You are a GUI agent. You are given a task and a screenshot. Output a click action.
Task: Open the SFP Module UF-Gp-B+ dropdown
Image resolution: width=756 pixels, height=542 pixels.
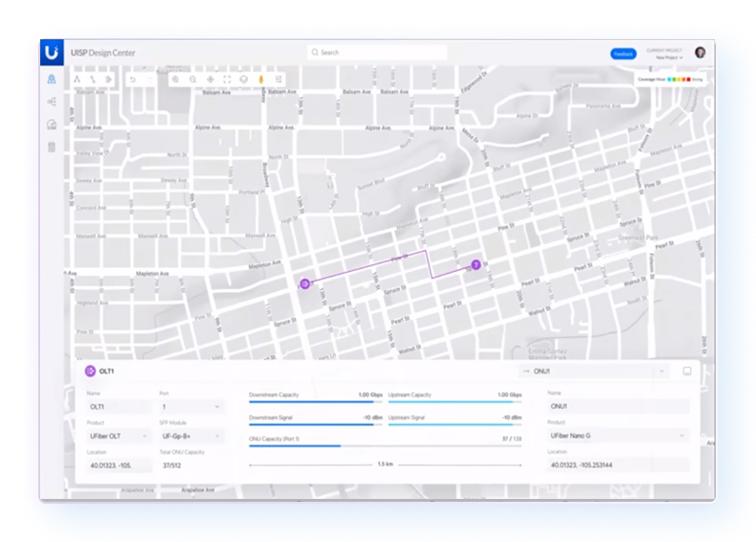pyautogui.click(x=191, y=436)
